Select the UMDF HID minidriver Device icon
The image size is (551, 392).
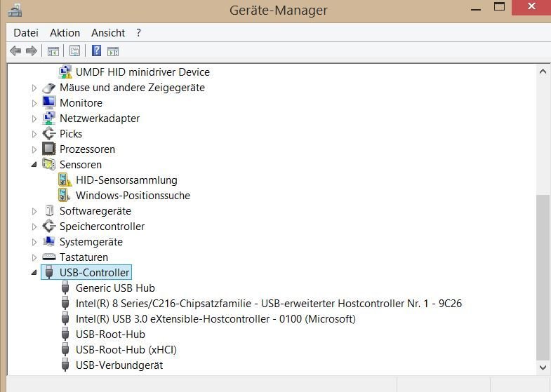[x=65, y=72]
